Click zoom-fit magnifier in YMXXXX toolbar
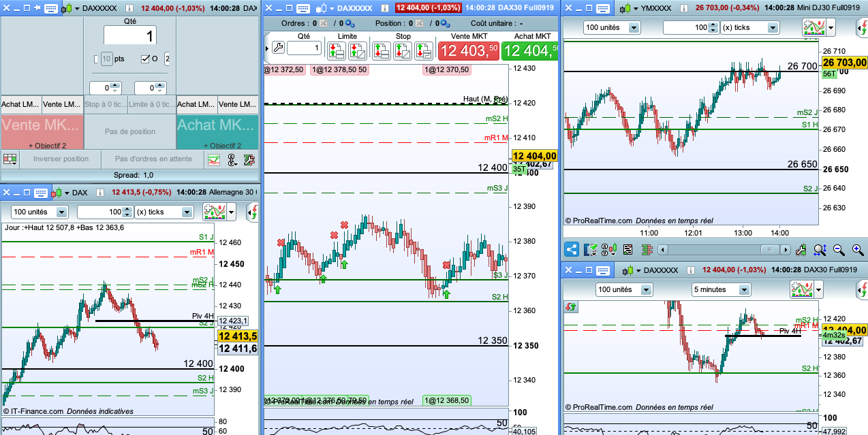This screenshot has width=868, height=435. tap(820, 250)
